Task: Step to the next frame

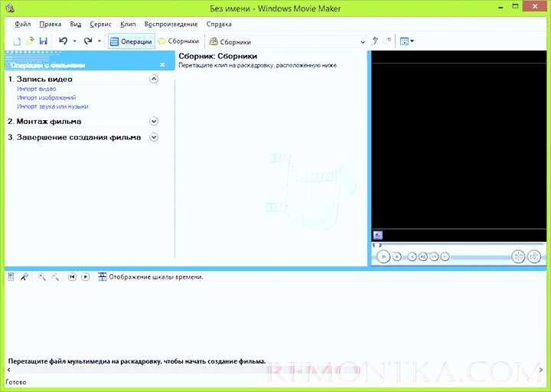Action: pyautogui.click(x=435, y=257)
